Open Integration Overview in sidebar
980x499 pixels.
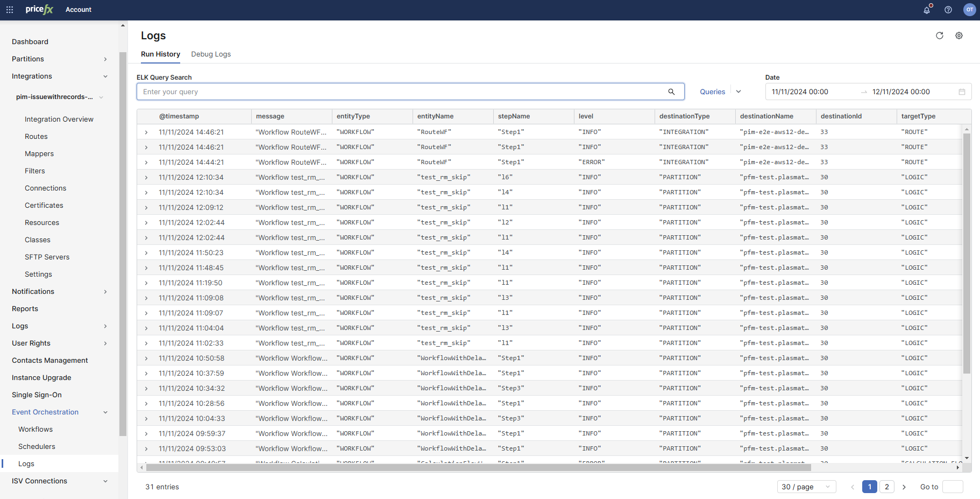[x=59, y=120]
